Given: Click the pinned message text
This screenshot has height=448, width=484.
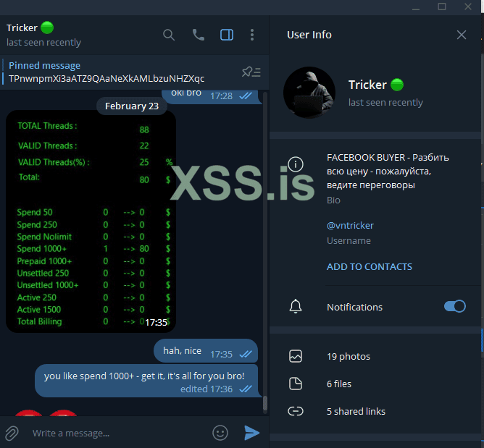Looking at the screenshot, I should tap(107, 79).
